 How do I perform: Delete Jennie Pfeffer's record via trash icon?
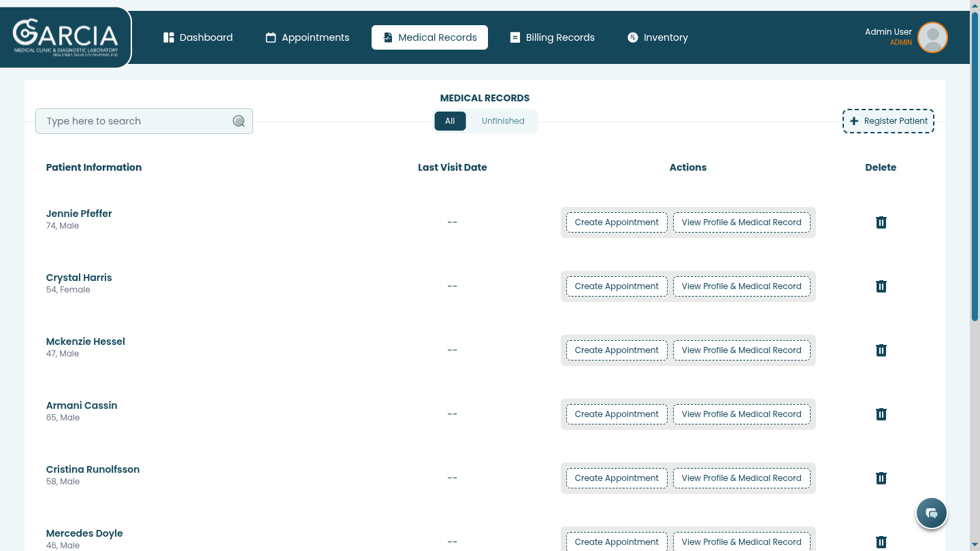tap(881, 222)
